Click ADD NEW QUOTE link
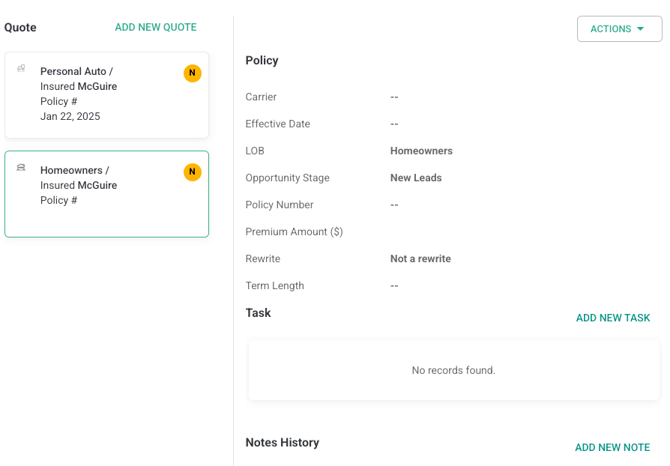 pos(155,27)
